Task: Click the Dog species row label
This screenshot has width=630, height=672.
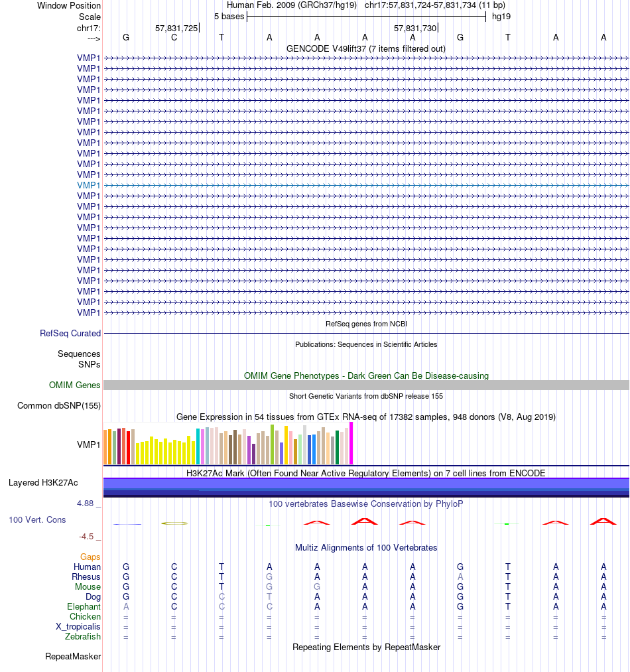Action: (x=93, y=596)
